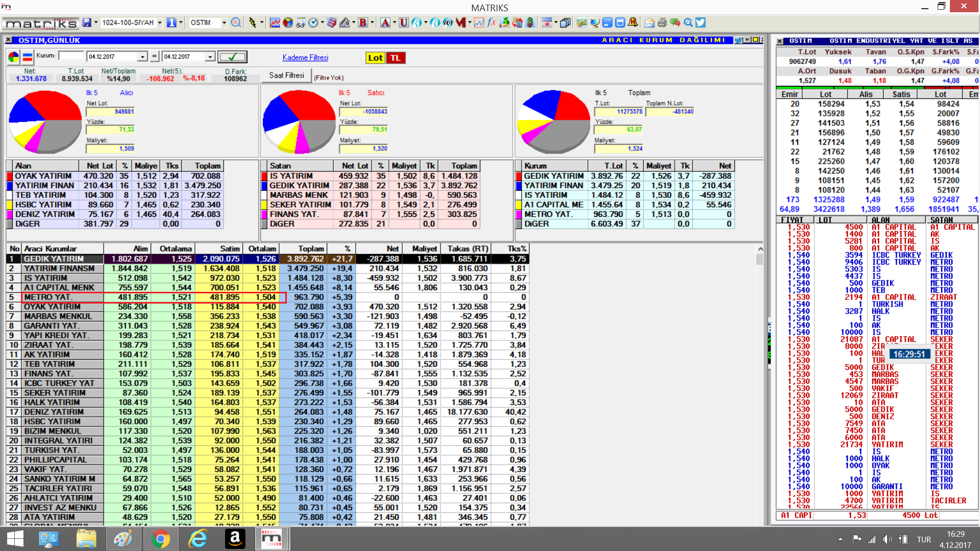Close the OSTIM,GÜNLÜK panel

point(9,40)
